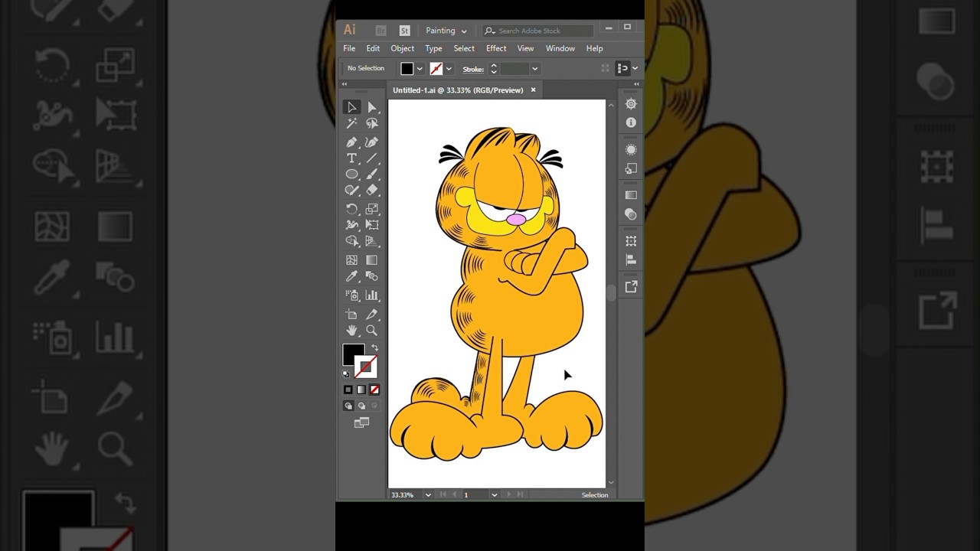Open the File menu
This screenshot has height=551, width=980.
[349, 48]
